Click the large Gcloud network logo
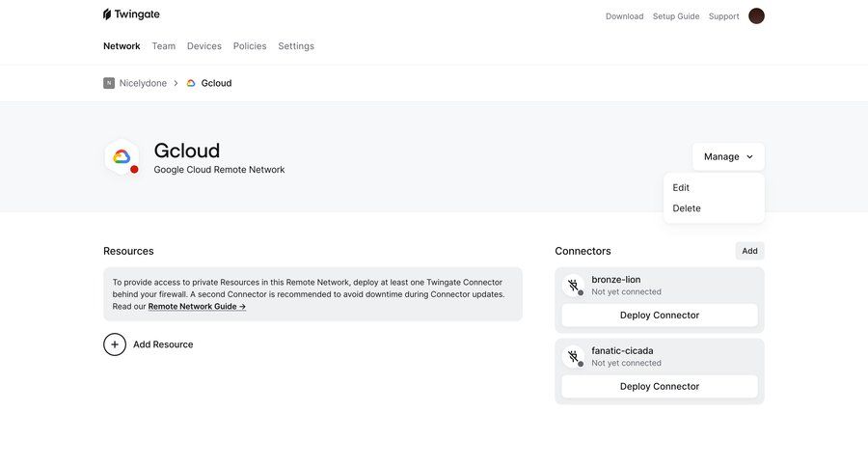Image resolution: width=868 pixels, height=467 pixels. 122,157
